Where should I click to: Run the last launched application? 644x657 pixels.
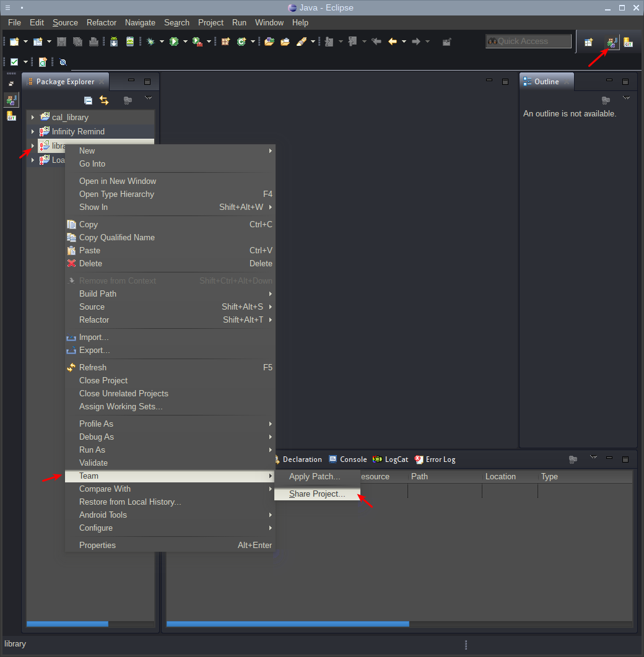pyautogui.click(x=174, y=41)
